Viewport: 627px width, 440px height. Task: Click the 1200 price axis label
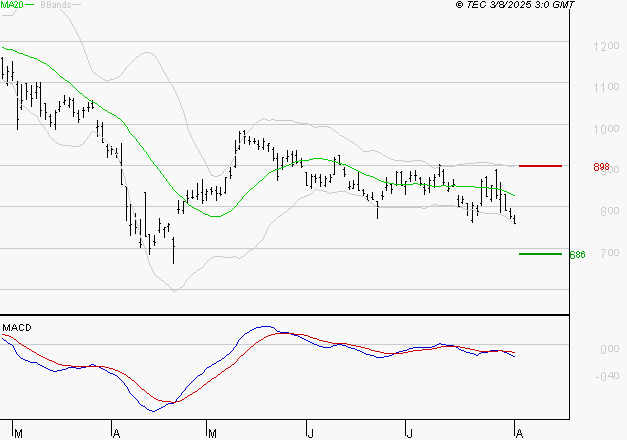click(606, 46)
